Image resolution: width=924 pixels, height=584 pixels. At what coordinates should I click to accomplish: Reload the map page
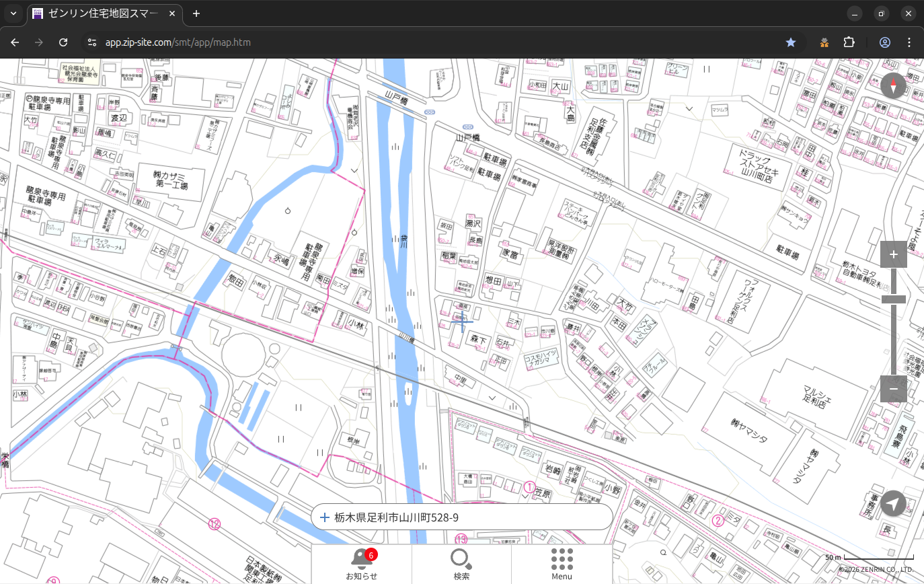click(63, 42)
